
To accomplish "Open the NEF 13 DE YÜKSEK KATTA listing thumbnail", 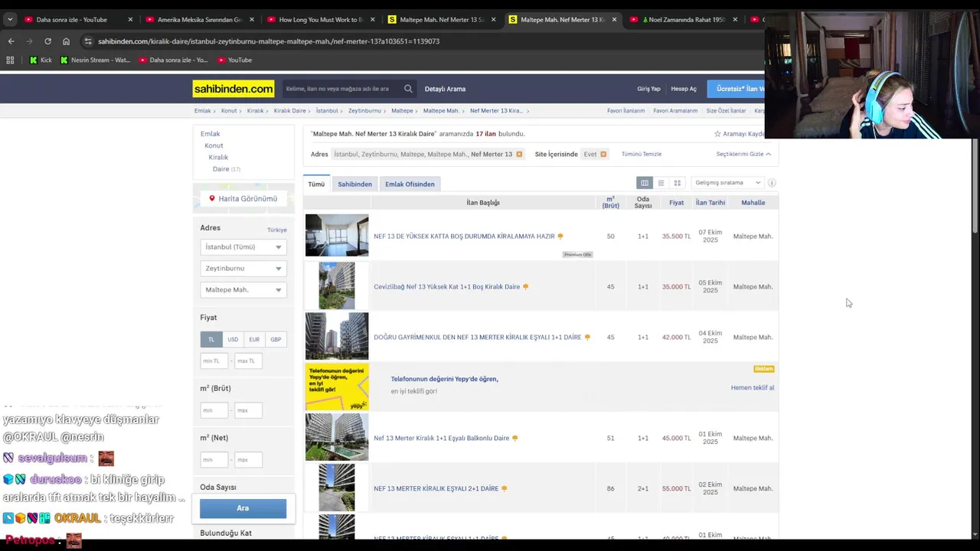I will [x=337, y=236].
